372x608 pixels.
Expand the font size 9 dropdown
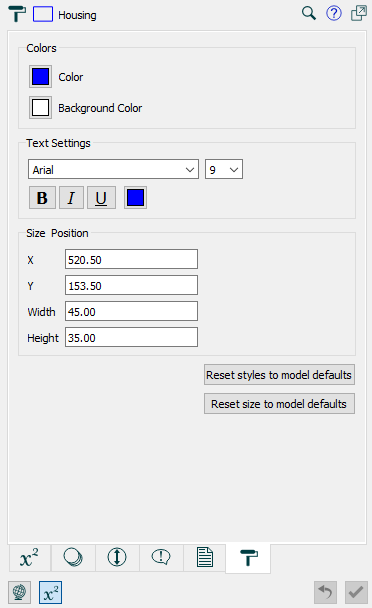tap(224, 169)
